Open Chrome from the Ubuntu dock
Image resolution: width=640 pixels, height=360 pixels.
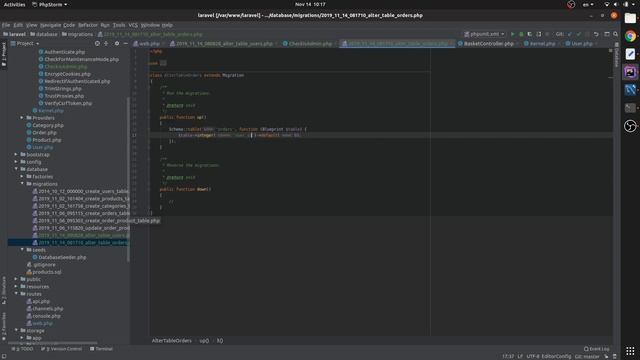(x=630, y=36)
